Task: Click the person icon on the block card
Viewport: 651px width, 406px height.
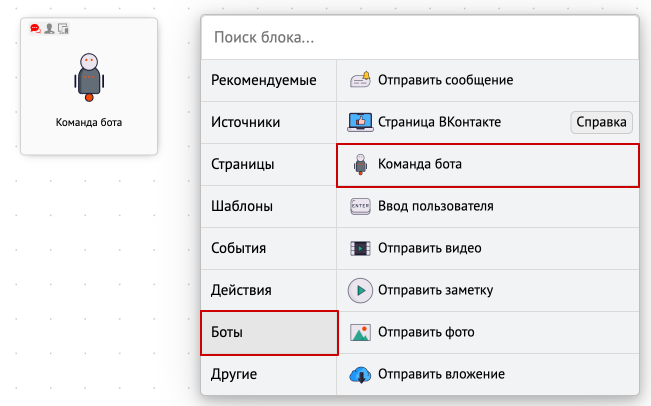Action: tap(49, 29)
